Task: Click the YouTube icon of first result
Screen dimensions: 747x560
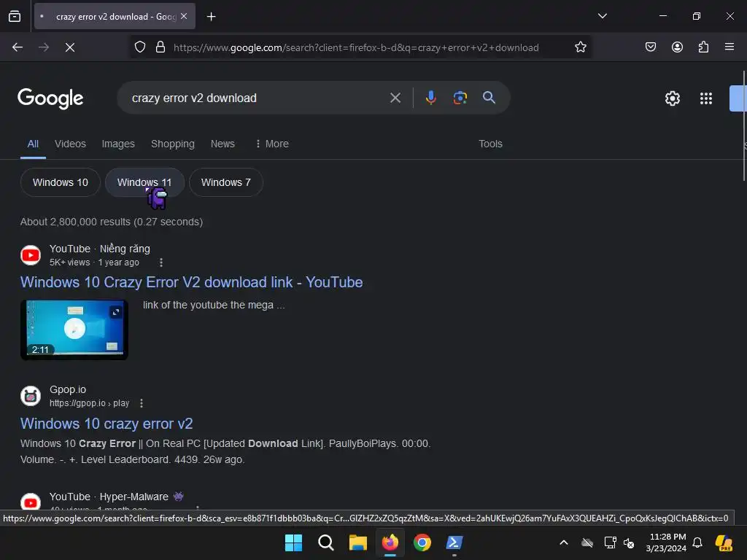Action: coord(31,255)
